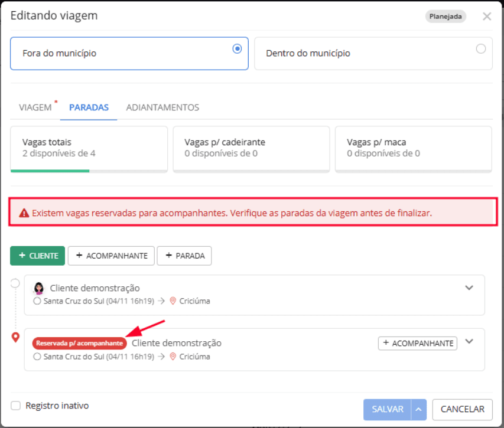Open the Salvar split-button arrow menu

click(419, 409)
